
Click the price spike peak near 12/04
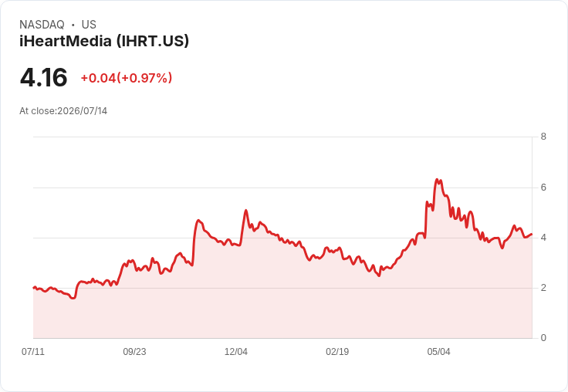point(246,210)
